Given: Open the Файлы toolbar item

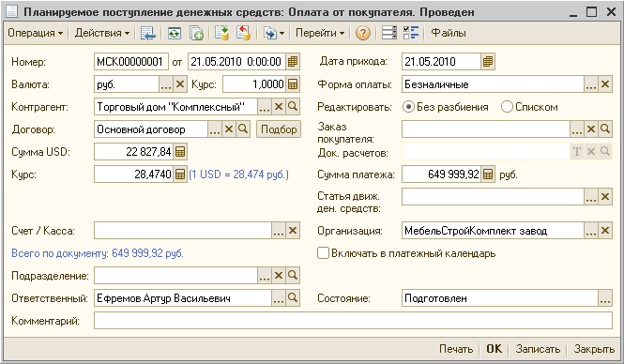Looking at the screenshot, I should point(449,33).
